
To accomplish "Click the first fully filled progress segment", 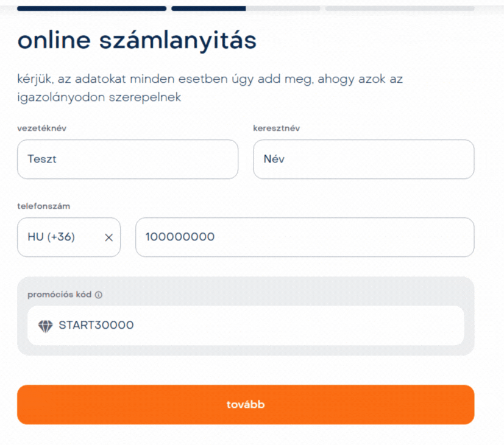I will tap(91, 9).
